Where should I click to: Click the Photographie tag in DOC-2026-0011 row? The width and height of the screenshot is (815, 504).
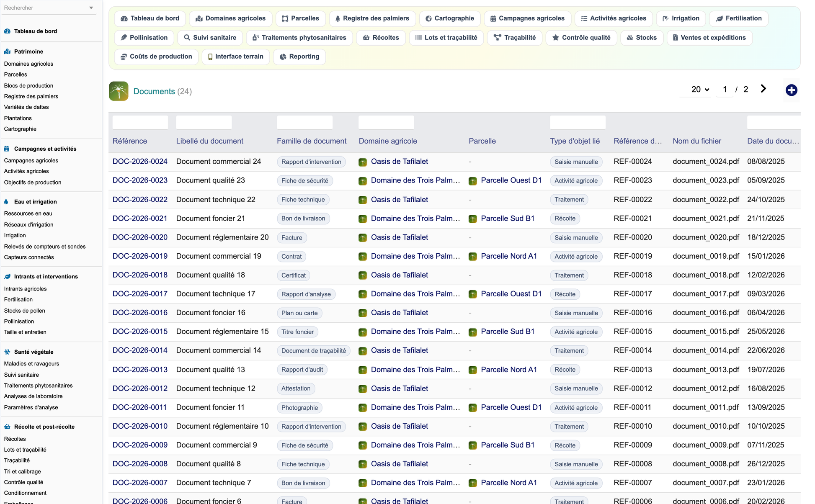tap(299, 408)
